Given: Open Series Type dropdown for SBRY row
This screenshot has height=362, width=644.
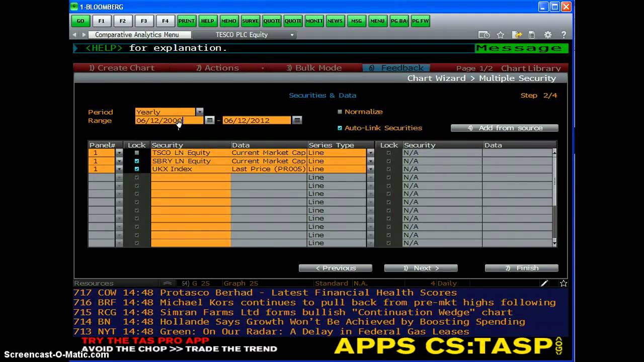Looking at the screenshot, I should (370, 161).
